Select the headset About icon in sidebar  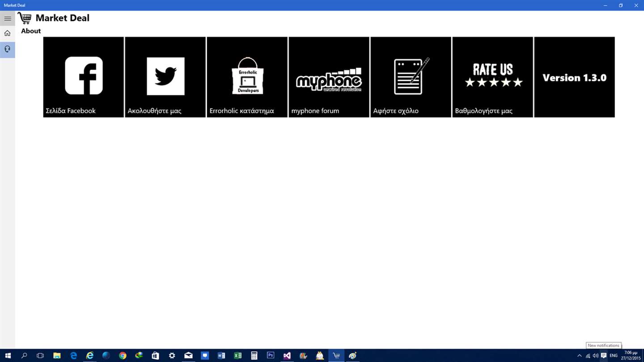click(8, 49)
